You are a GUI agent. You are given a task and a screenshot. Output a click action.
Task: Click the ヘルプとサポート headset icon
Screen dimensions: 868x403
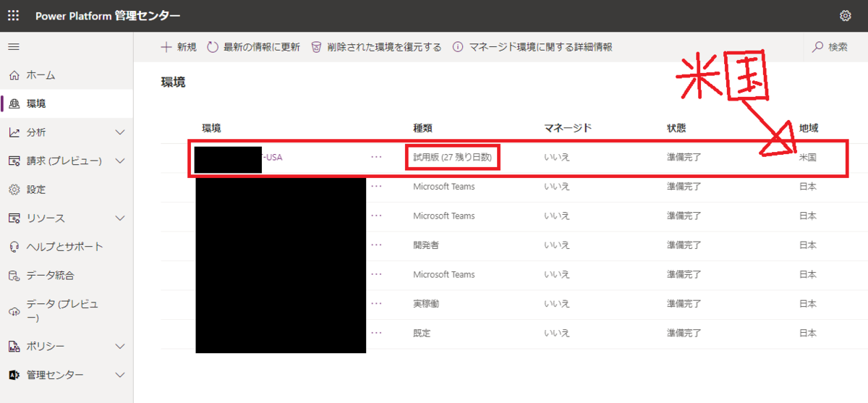coord(14,247)
